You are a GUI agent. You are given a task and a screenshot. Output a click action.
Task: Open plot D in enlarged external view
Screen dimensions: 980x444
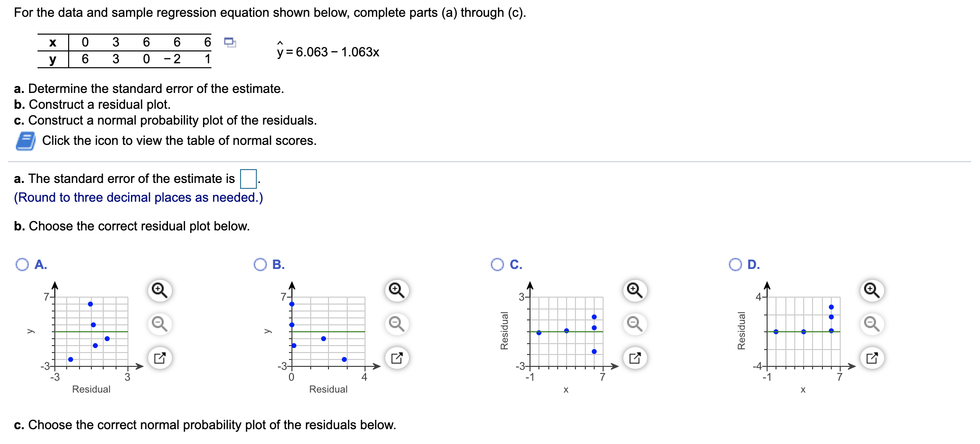(x=873, y=358)
